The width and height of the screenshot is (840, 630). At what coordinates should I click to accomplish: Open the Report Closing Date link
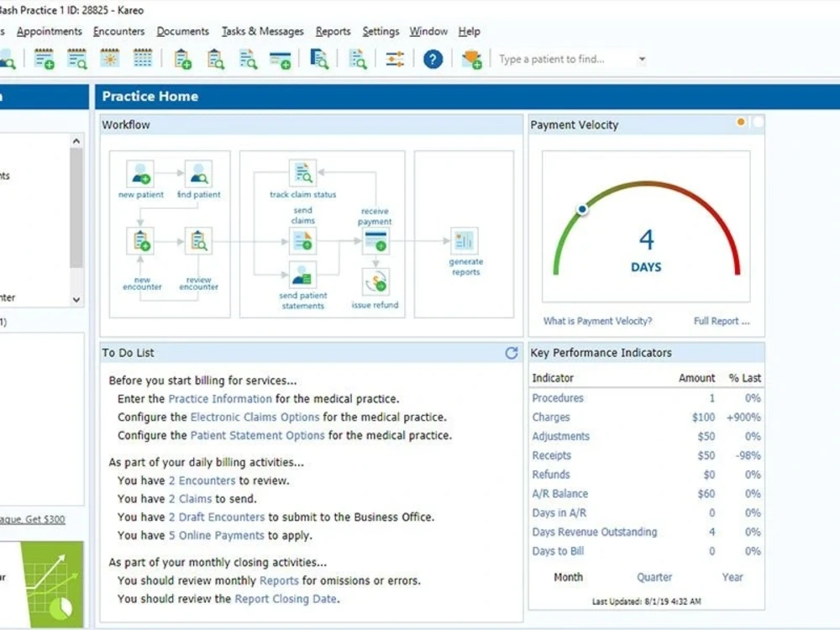[286, 599]
